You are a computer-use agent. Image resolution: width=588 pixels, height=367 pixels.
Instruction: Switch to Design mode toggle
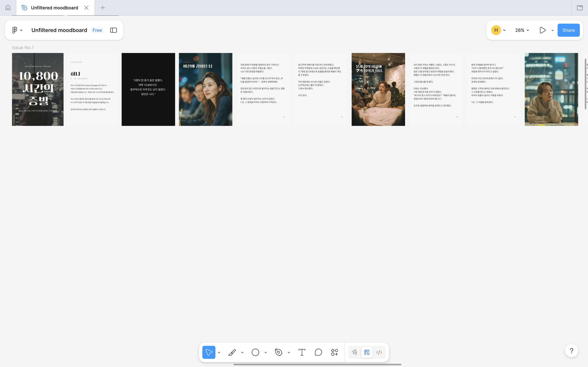[x=367, y=352]
